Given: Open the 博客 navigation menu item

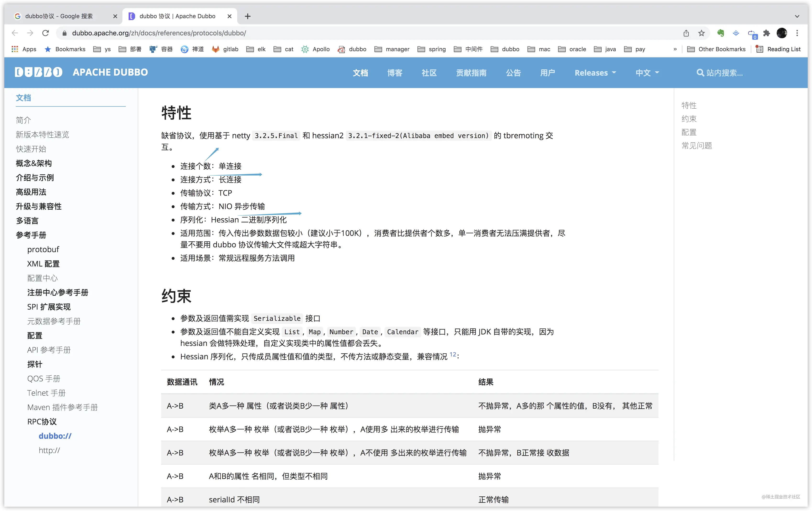Looking at the screenshot, I should point(395,73).
